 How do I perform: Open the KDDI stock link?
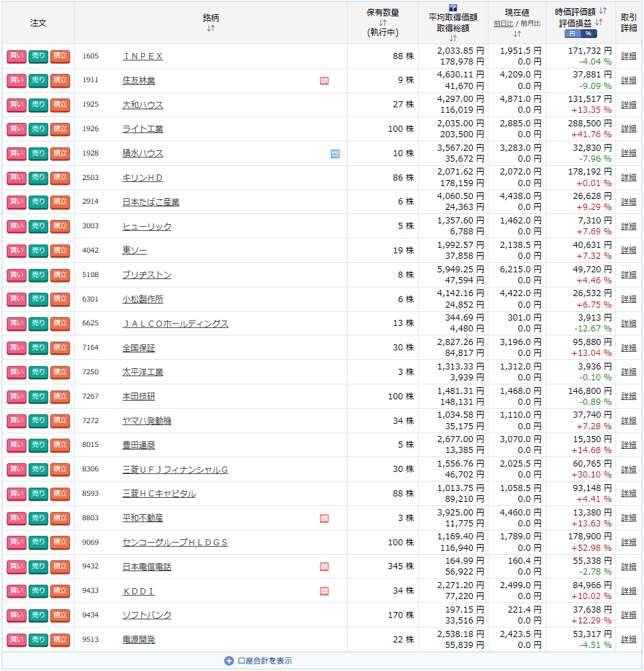[138, 592]
